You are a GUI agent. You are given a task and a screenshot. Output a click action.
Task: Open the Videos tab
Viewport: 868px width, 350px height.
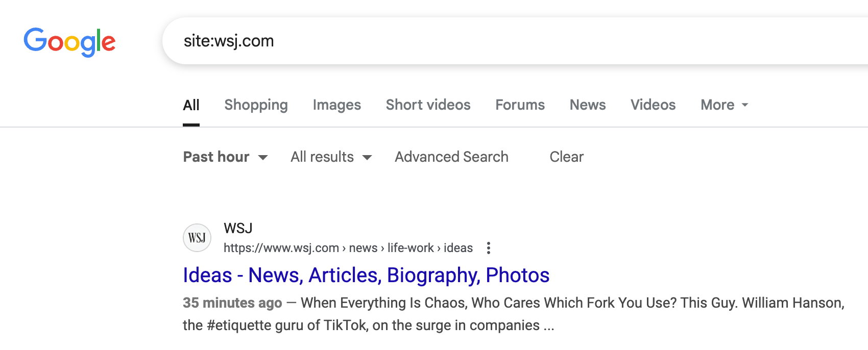pyautogui.click(x=653, y=105)
